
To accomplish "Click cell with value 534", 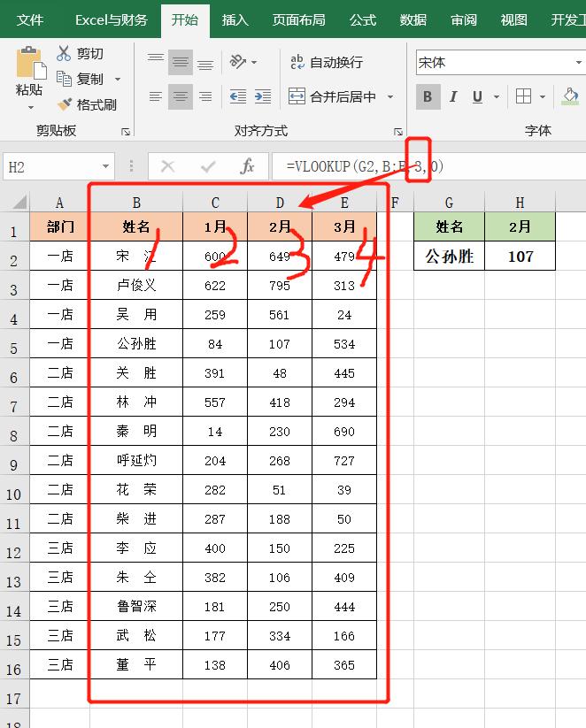I will coord(344,344).
